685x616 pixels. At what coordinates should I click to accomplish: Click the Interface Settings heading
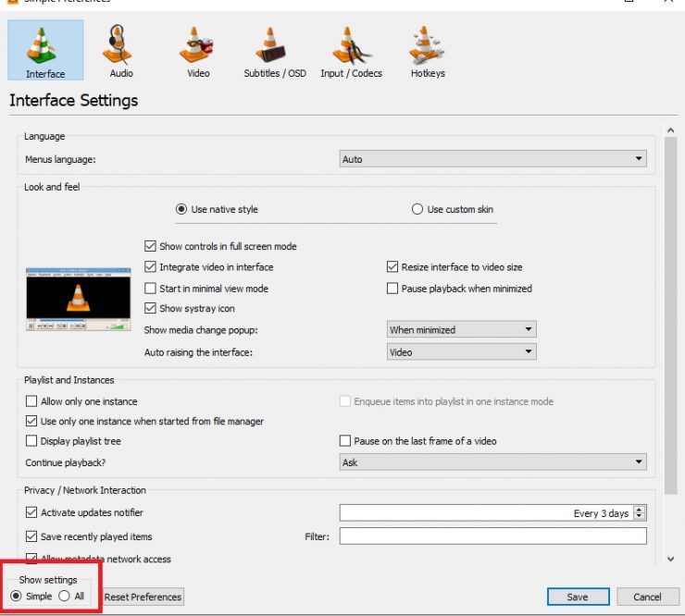[x=74, y=101]
